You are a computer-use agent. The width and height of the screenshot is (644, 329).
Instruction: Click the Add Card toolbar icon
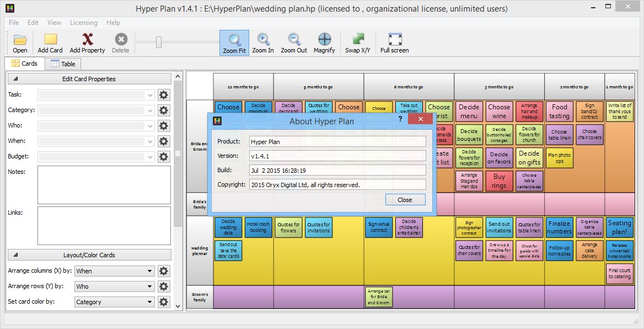(x=50, y=43)
